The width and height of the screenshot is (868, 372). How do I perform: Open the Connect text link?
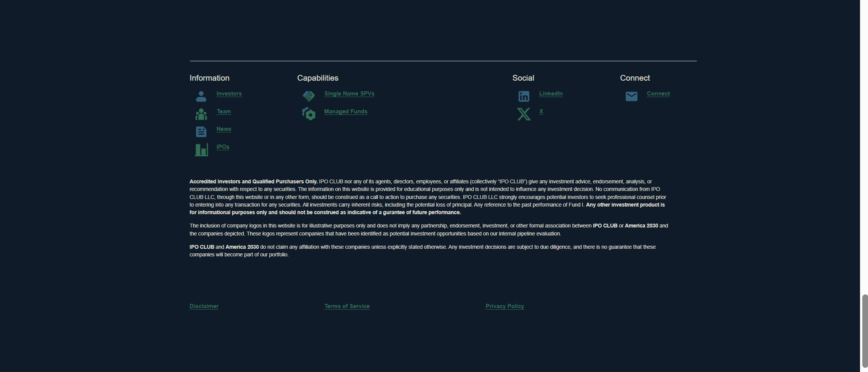point(658,94)
